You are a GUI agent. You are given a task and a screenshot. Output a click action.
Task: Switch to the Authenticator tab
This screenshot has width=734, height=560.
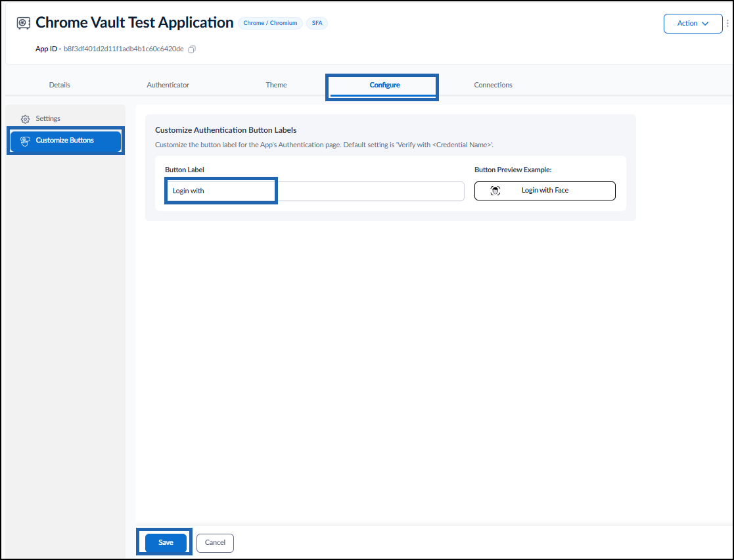click(x=168, y=85)
